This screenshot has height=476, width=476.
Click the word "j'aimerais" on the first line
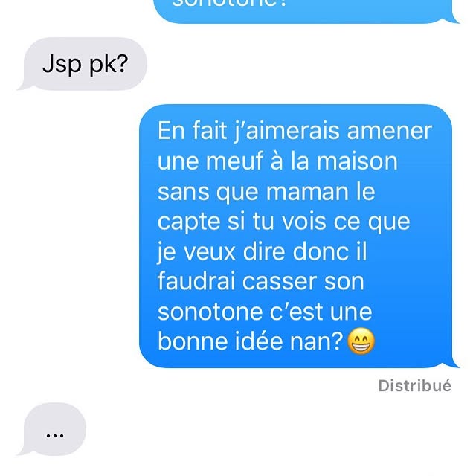pyautogui.click(x=287, y=132)
